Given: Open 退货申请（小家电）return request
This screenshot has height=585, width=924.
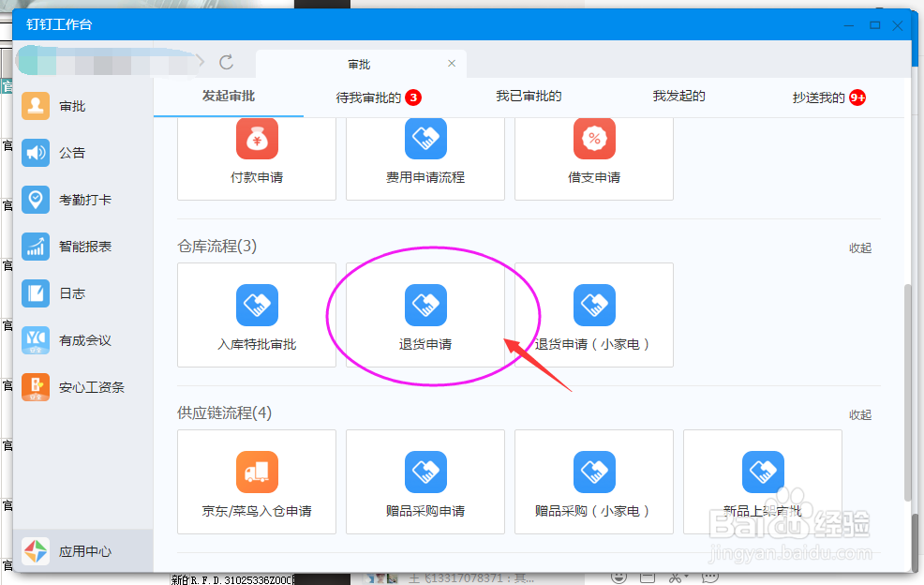Looking at the screenshot, I should [x=593, y=316].
